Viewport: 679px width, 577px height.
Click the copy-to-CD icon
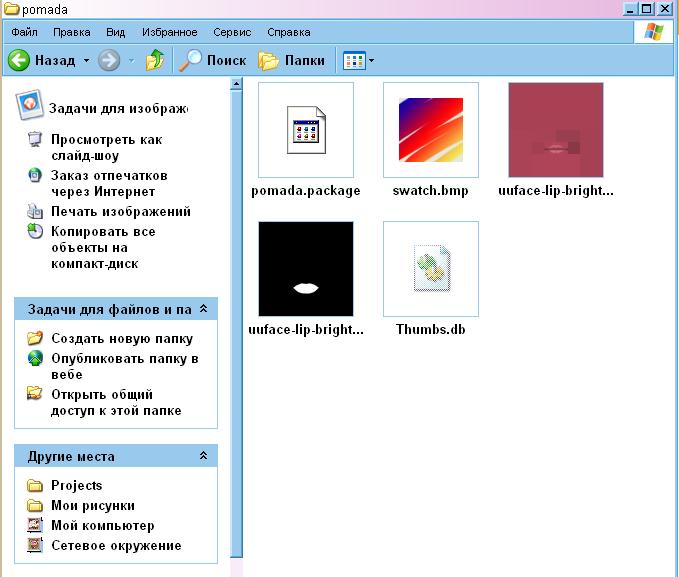point(35,231)
